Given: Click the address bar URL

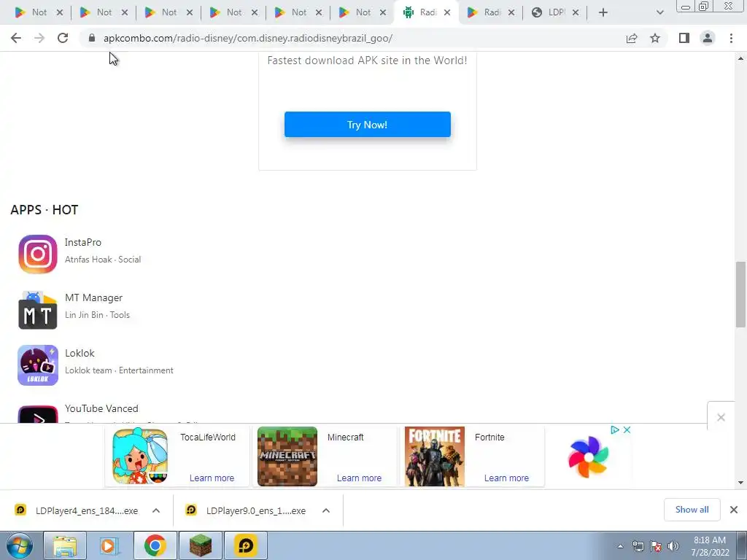Looking at the screenshot, I should pyautogui.click(x=248, y=38).
